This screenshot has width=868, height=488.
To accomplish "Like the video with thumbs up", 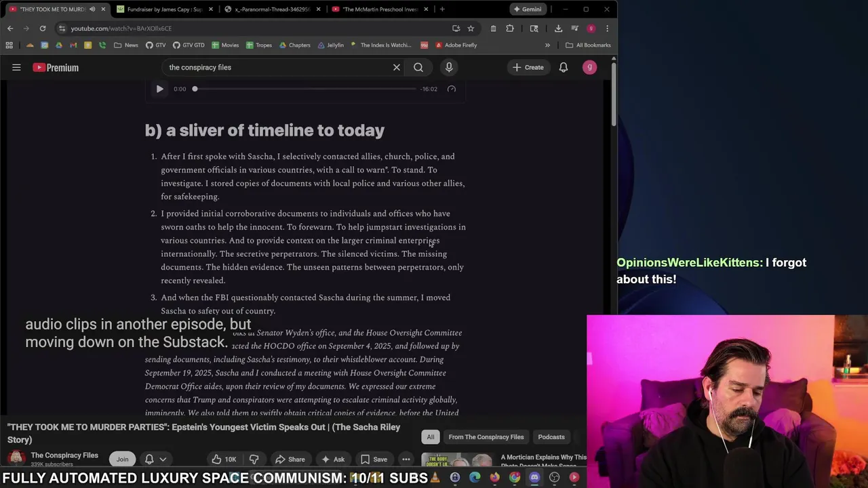I will pos(224,459).
